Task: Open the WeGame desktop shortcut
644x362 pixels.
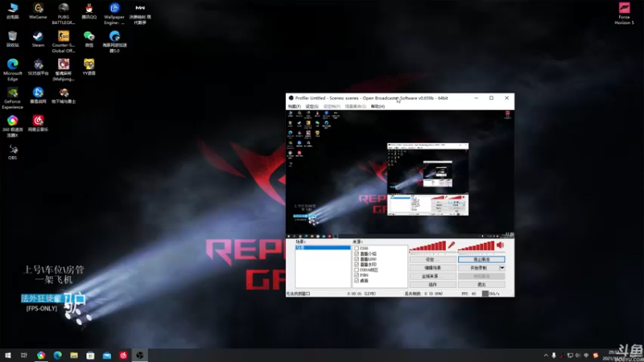Action: tap(38, 11)
